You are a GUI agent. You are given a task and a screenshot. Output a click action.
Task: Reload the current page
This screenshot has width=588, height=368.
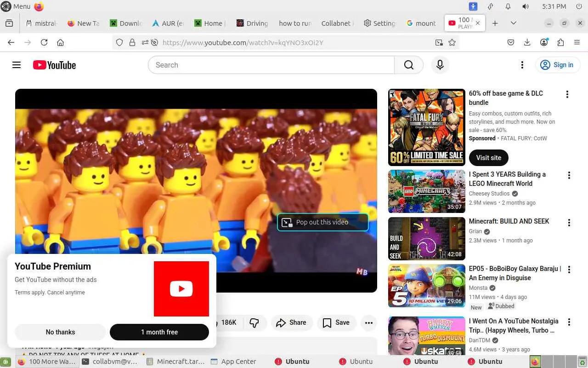tap(44, 42)
